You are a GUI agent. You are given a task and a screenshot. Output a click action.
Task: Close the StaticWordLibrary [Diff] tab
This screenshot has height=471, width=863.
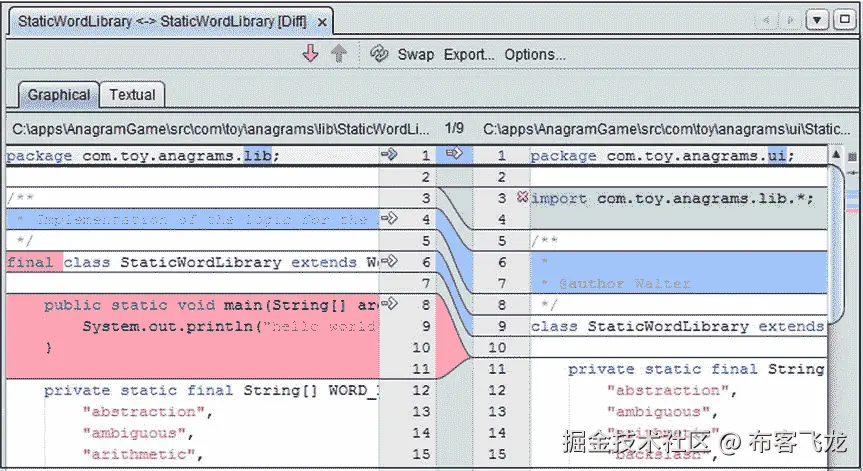322,23
